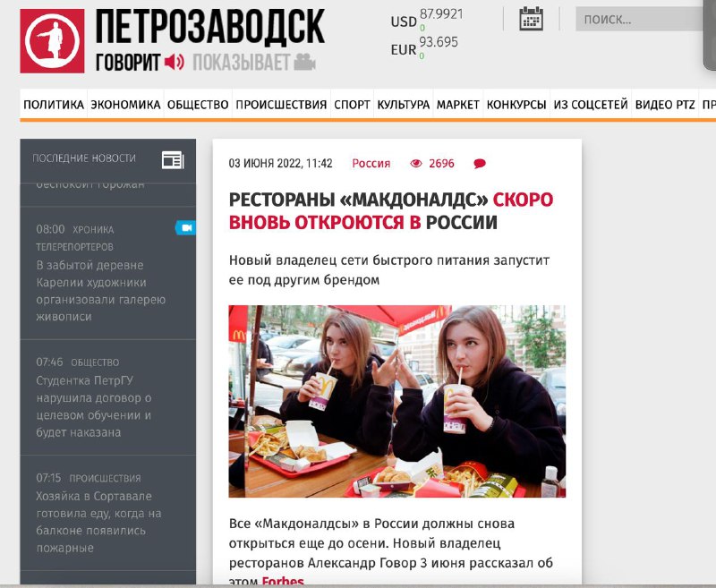The width and height of the screenshot is (716, 588).
Task: Click the video camera icon beside ПОКАЗЫВАЕТ
Action: [x=304, y=62]
